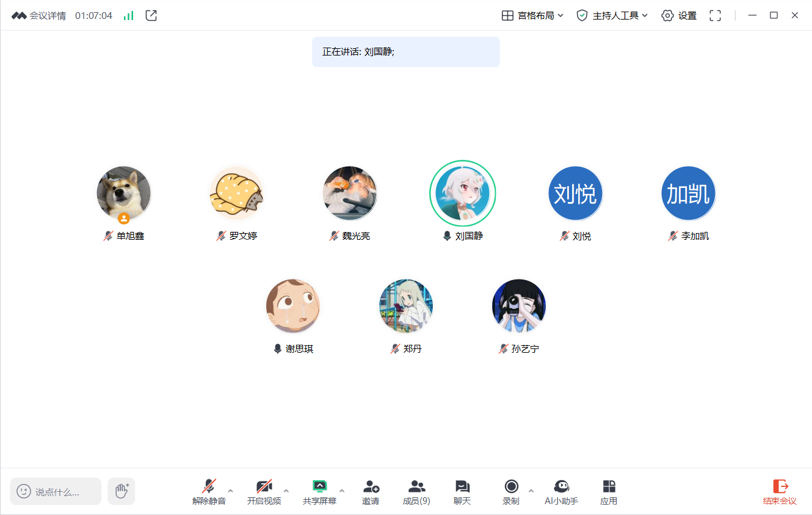Open the AI小助手 assistant
Image resolution: width=812 pixels, height=515 pixels.
(x=561, y=491)
